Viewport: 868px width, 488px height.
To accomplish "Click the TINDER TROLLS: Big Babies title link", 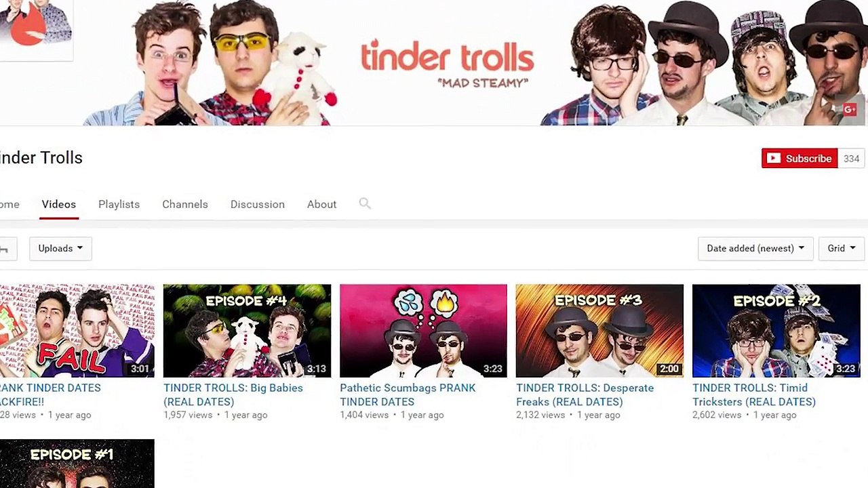I will coord(233,394).
